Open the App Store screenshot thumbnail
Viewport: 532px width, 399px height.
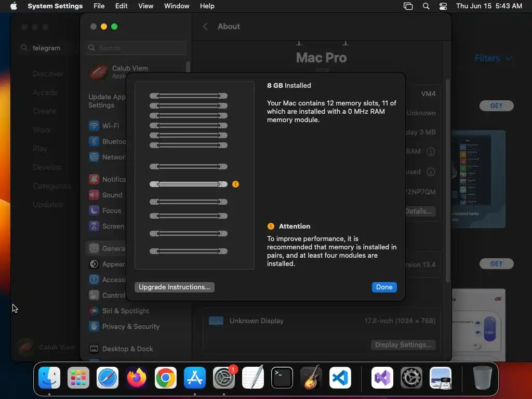click(478, 179)
